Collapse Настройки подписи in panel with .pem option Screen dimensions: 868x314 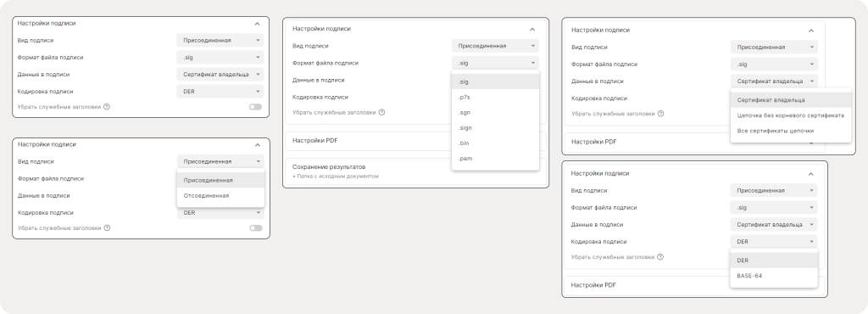pos(532,30)
